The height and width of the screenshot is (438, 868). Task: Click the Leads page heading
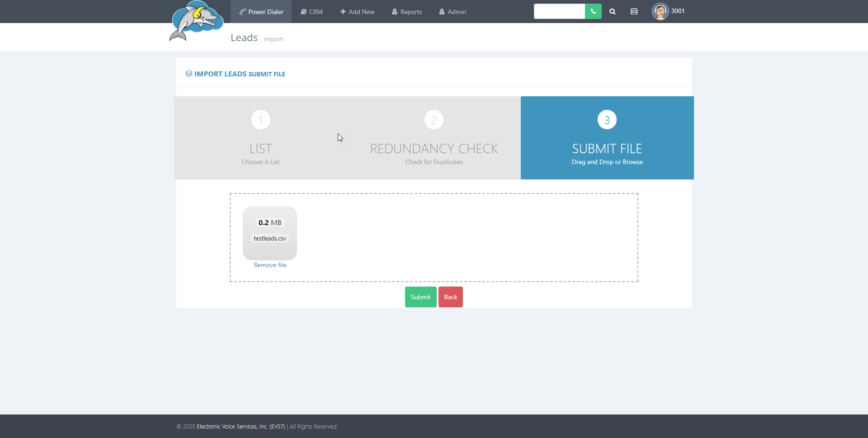244,38
